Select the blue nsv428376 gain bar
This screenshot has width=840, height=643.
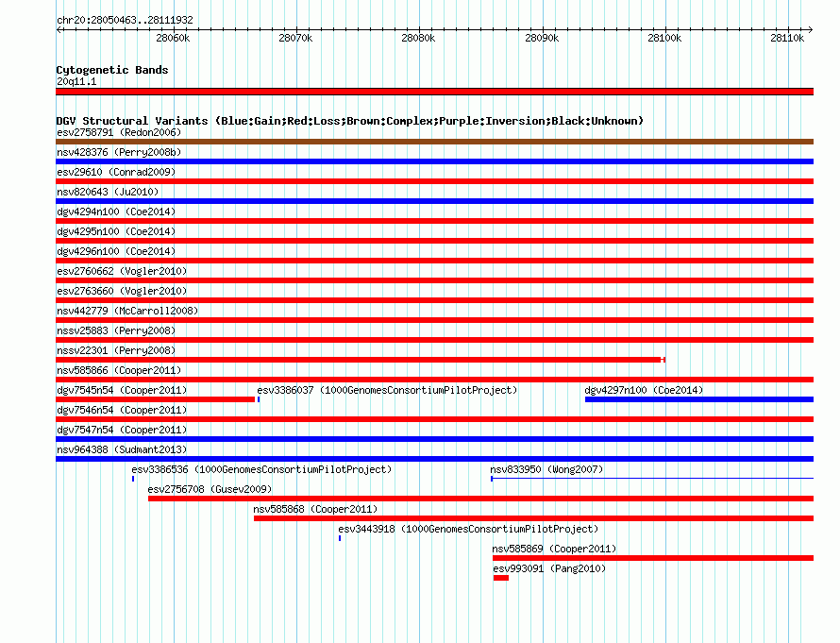coord(434,161)
